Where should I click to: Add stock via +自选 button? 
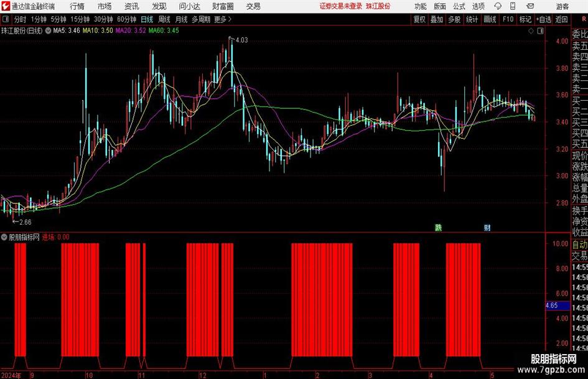(544, 19)
